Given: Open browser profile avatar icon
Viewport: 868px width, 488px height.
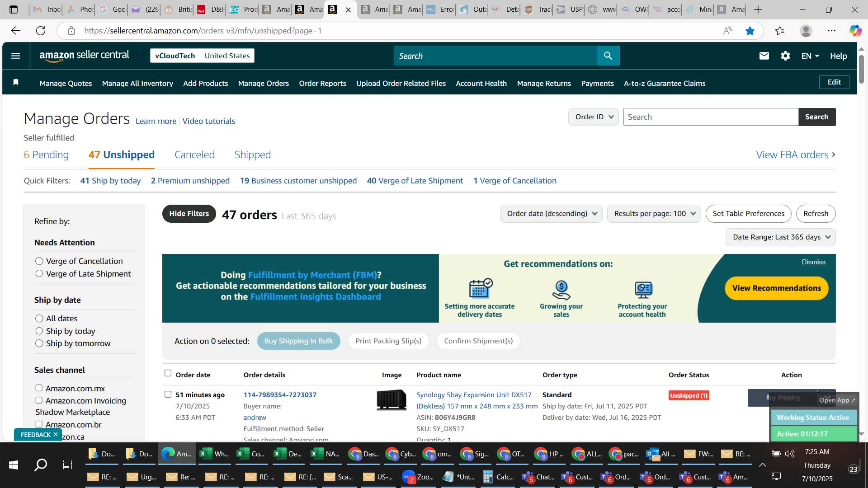Looking at the screenshot, I should [x=806, y=31].
